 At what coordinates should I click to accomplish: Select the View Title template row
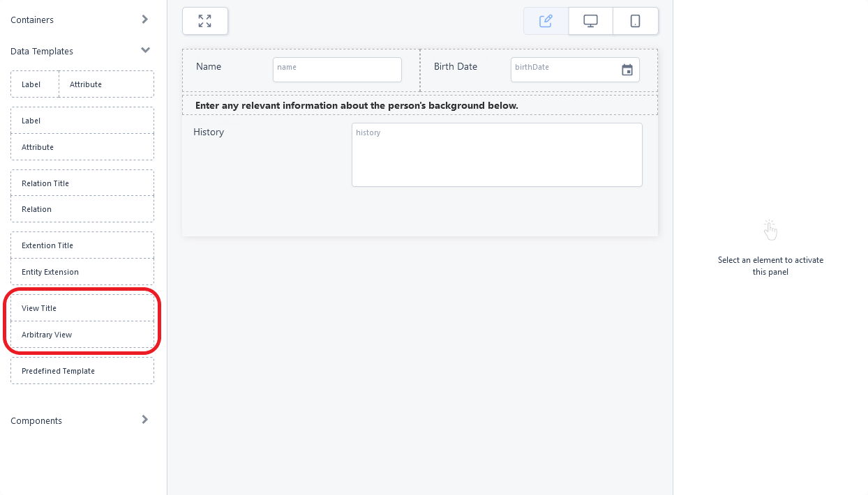(82, 308)
